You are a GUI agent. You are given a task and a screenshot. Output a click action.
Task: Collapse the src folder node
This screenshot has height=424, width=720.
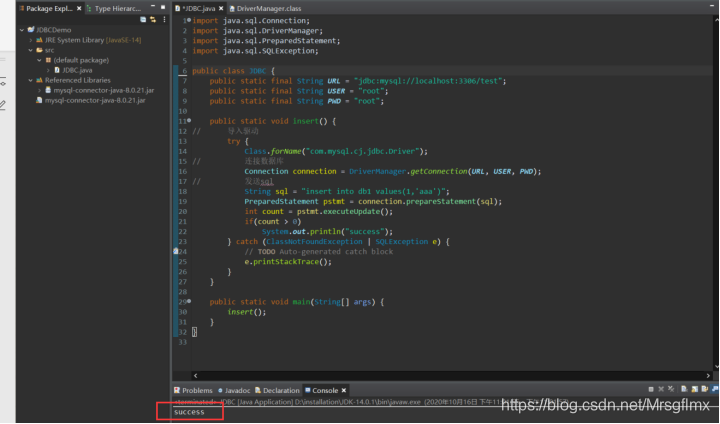coord(31,50)
